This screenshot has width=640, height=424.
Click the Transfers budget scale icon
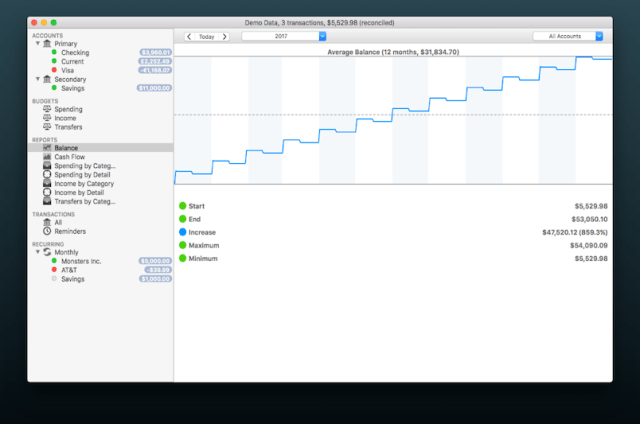47,127
